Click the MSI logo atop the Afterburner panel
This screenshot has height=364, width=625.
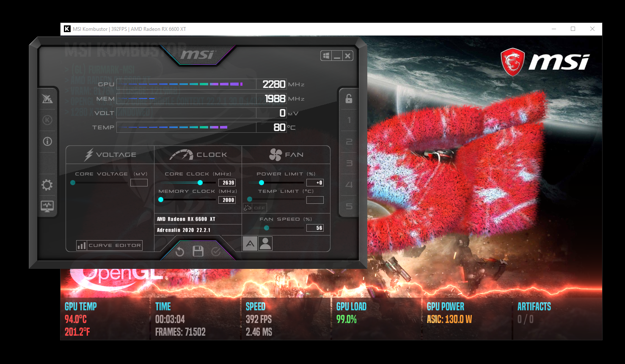pos(198,55)
